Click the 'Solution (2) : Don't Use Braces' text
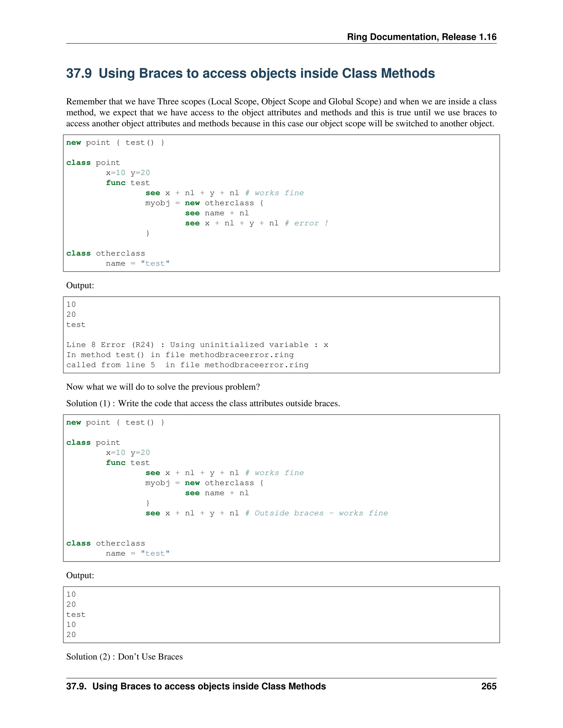The image size is (563, 728). point(125,657)
